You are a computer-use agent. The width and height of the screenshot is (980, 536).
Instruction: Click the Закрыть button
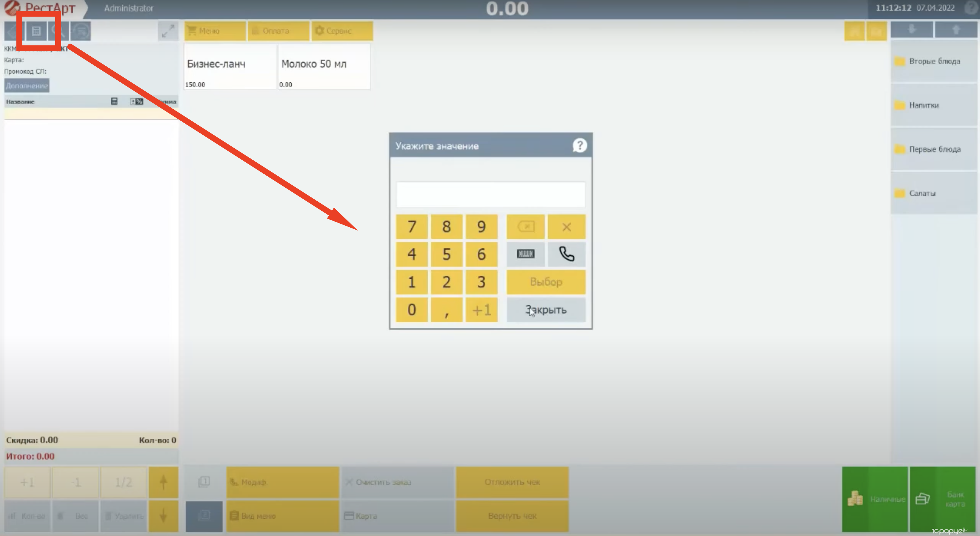[546, 310]
